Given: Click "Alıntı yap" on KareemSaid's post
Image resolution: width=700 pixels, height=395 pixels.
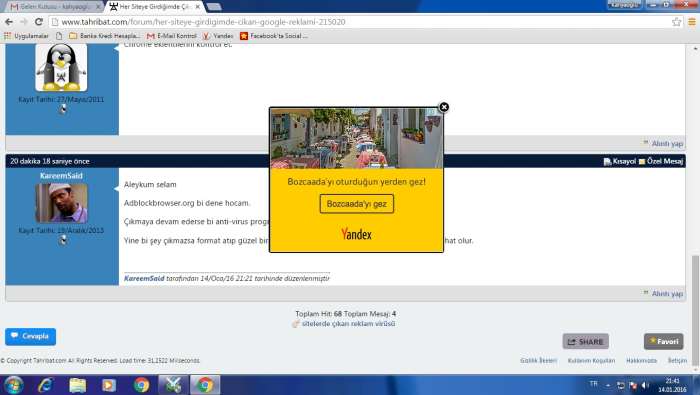Looking at the screenshot, I should pyautogui.click(x=663, y=293).
